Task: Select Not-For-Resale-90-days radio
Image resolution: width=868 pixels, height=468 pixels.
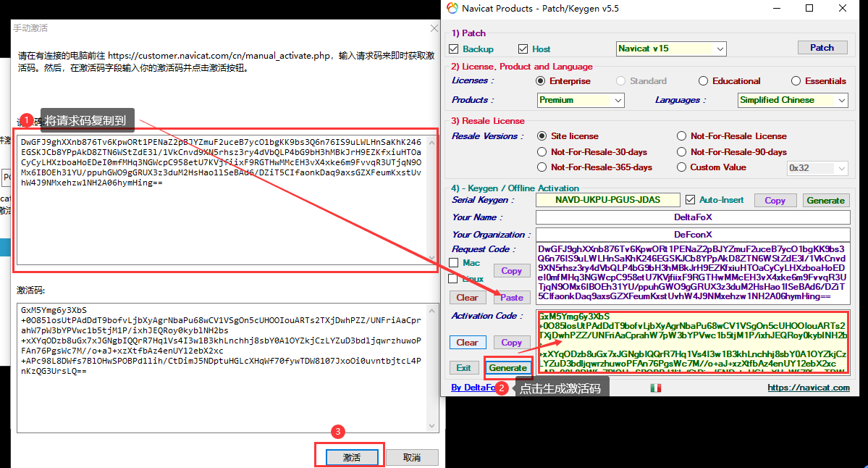Action: [x=681, y=151]
